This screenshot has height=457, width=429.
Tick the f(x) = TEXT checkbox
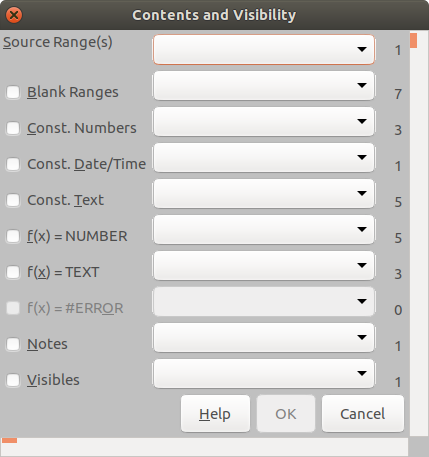pyautogui.click(x=13, y=272)
